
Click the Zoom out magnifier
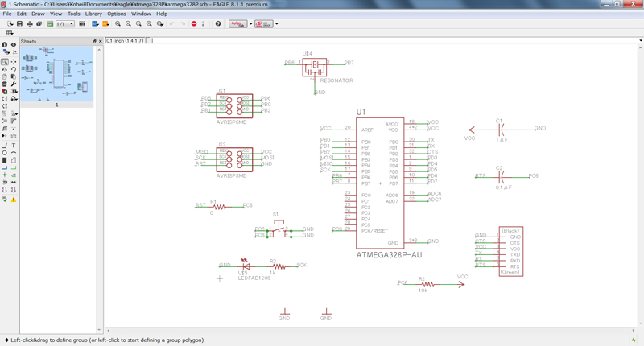[x=138, y=24]
